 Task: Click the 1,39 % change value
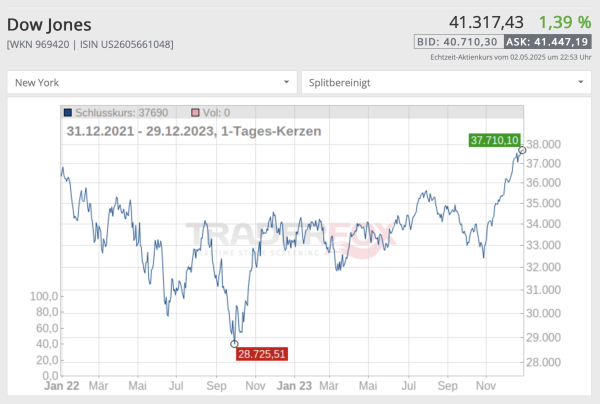pos(565,22)
